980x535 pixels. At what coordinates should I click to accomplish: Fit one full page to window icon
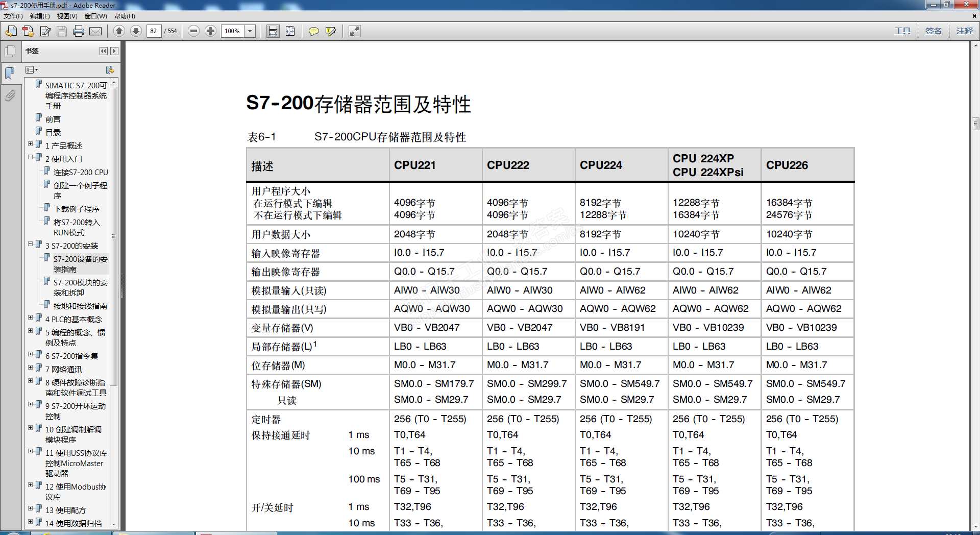[290, 31]
